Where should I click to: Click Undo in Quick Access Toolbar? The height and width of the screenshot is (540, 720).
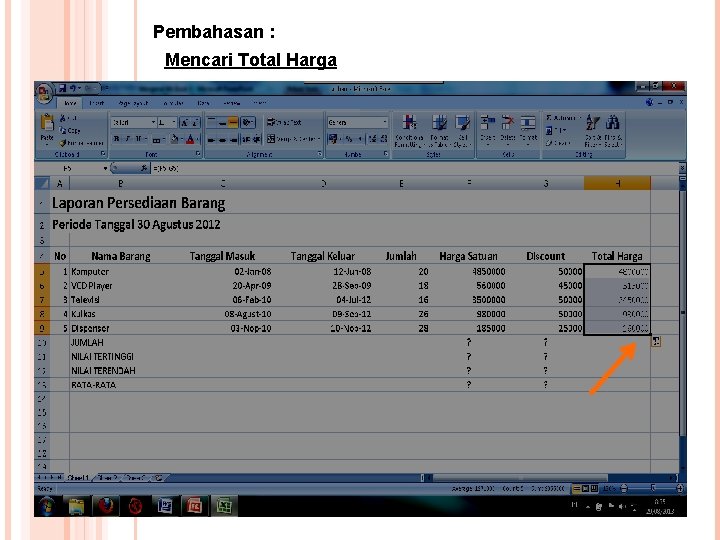coord(73,88)
